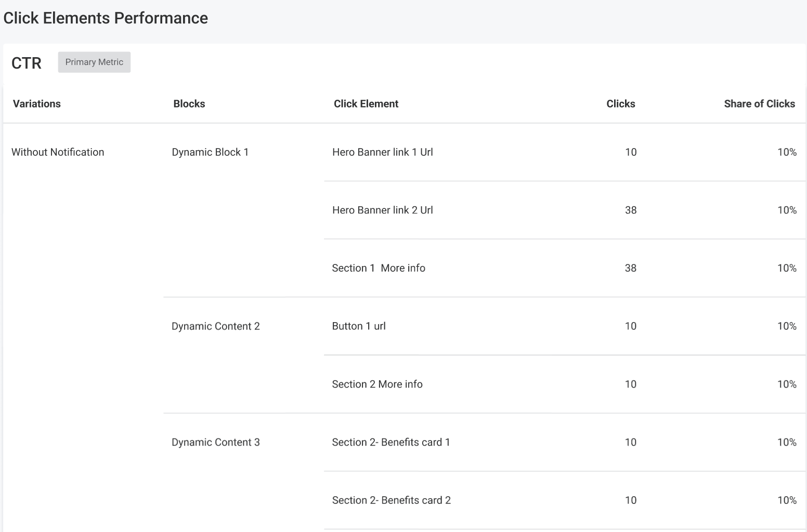Viewport: 807px width, 532px height.
Task: Click Section 2- Benefits card 1
Action: pos(391,442)
